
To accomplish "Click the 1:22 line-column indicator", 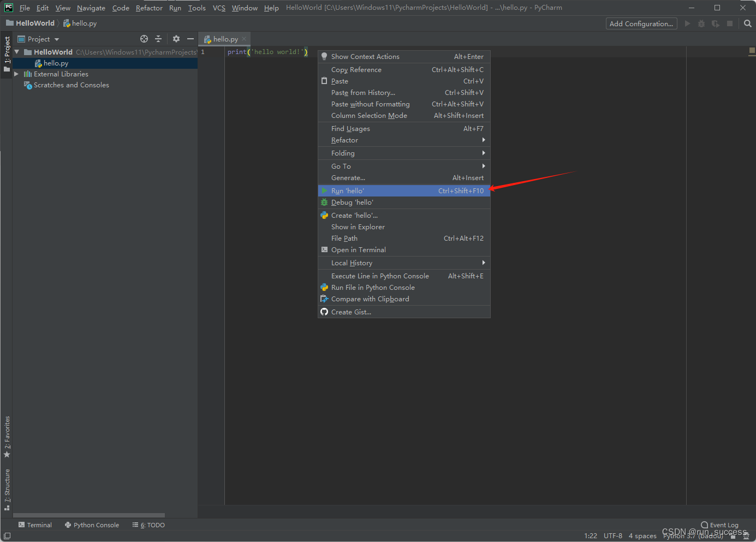I will point(591,536).
